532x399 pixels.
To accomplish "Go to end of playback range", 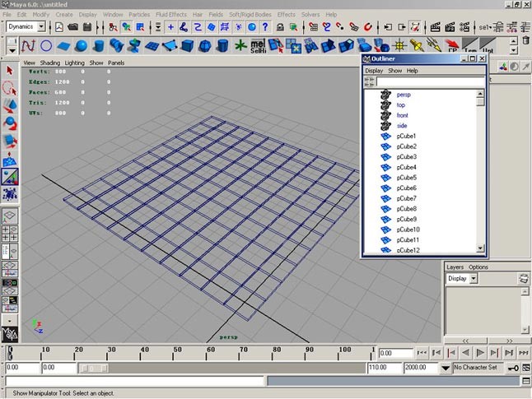I will click(524, 353).
